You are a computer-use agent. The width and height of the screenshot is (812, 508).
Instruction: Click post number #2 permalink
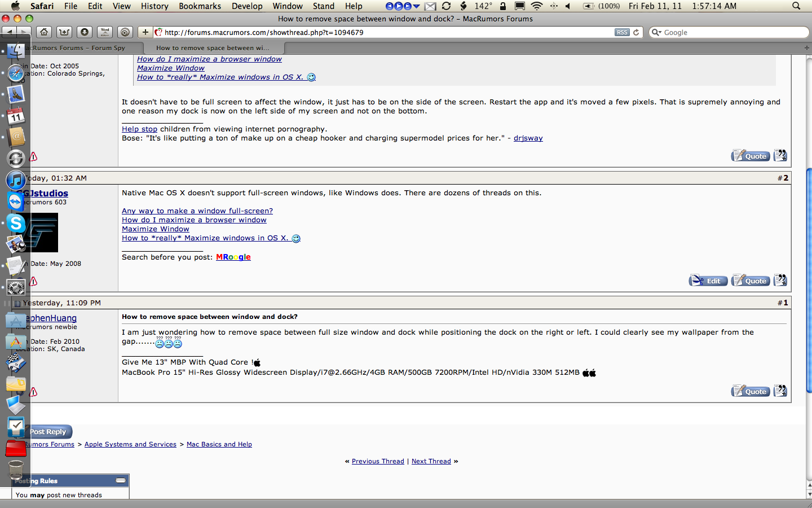point(785,178)
